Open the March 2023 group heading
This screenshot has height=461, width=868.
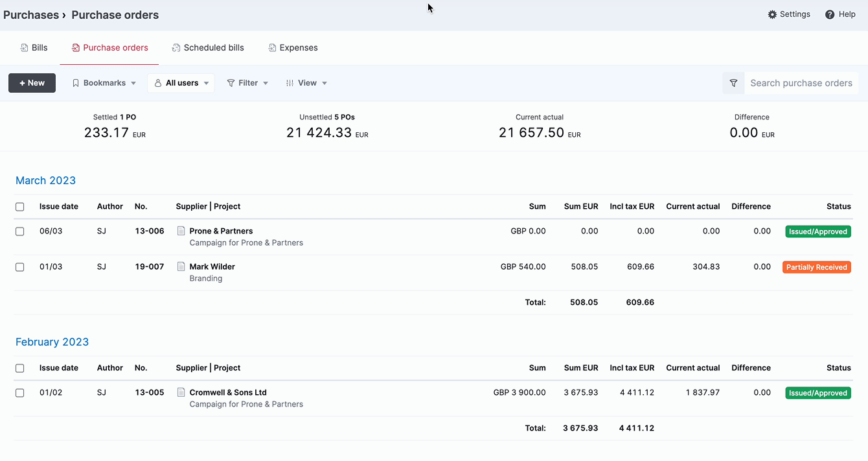click(45, 180)
